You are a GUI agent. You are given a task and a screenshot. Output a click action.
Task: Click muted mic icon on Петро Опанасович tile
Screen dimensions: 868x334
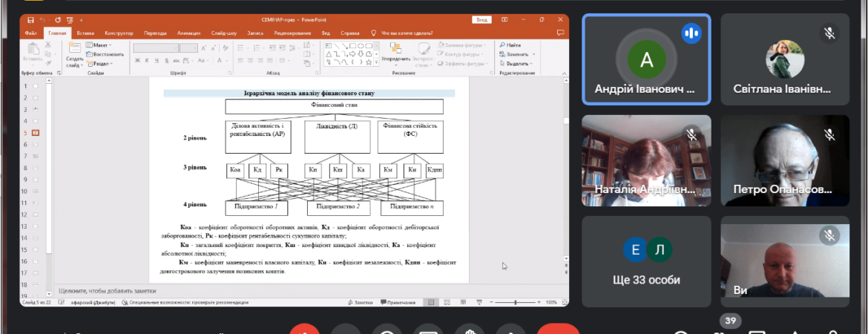pos(829,134)
